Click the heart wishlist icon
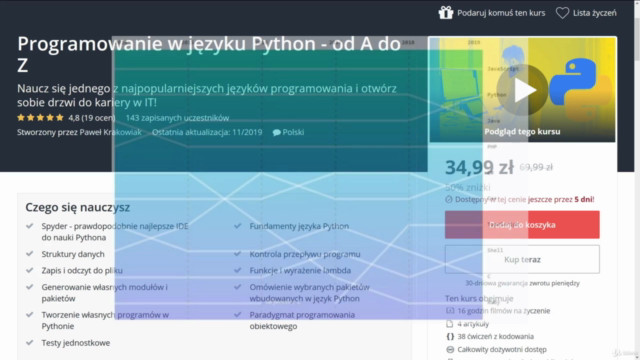 [x=562, y=13]
